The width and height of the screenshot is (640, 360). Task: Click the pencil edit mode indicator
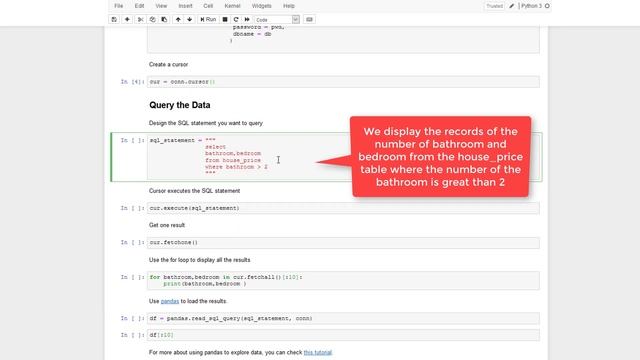tap(511, 6)
